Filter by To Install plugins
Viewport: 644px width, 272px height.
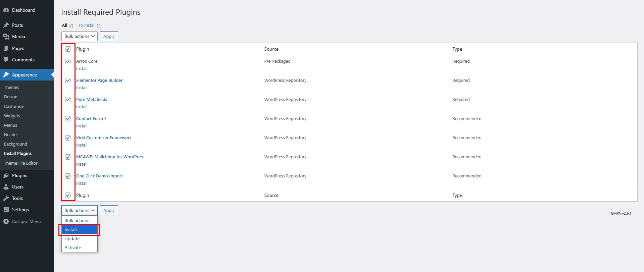[87, 25]
